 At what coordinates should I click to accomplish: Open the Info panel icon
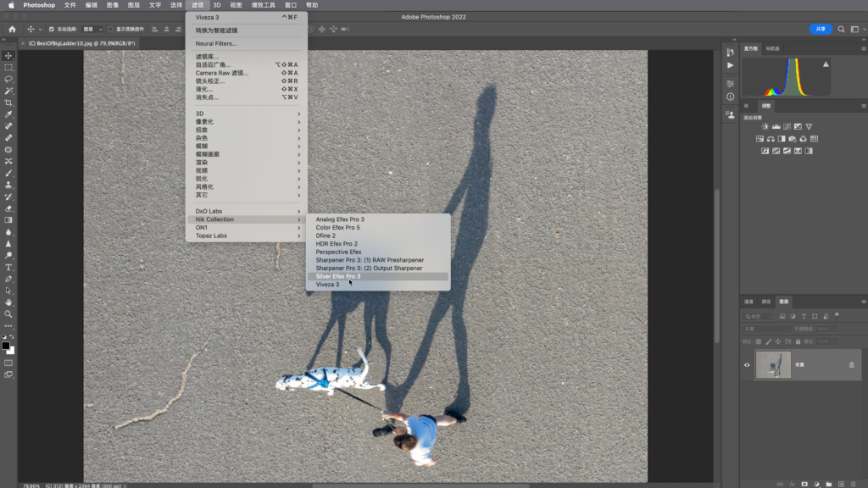pyautogui.click(x=730, y=97)
